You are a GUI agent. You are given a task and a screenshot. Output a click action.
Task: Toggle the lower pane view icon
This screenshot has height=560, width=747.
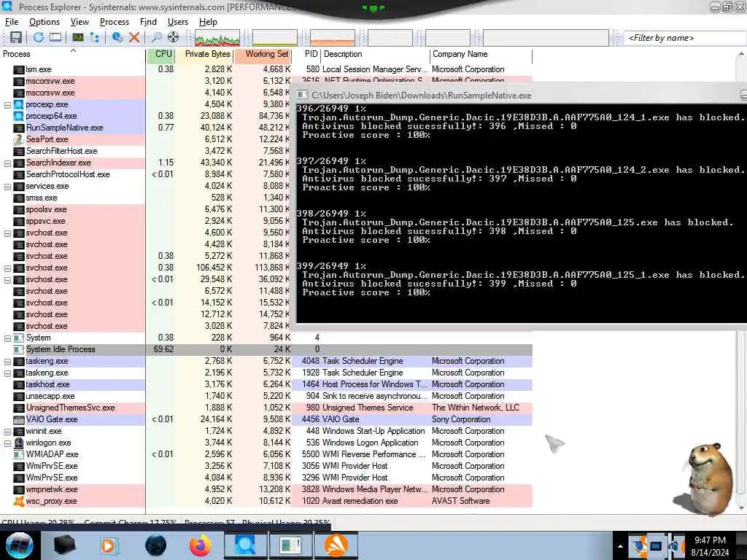[55, 37]
